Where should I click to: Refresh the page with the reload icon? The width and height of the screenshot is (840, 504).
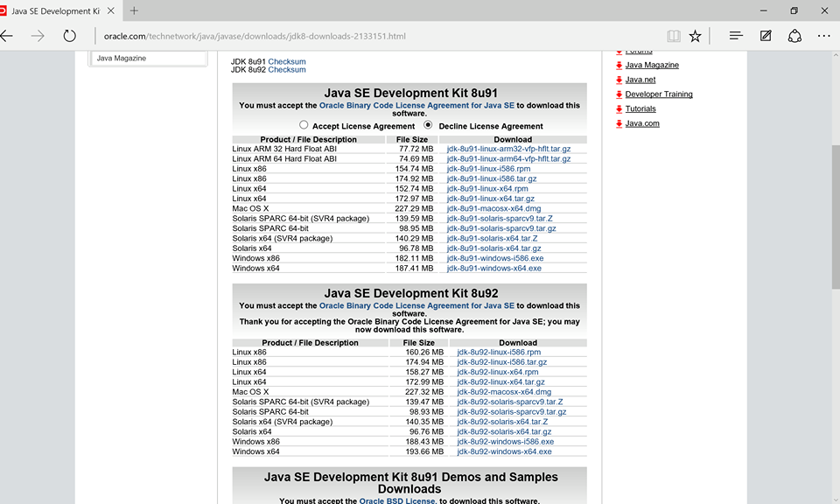tap(70, 36)
